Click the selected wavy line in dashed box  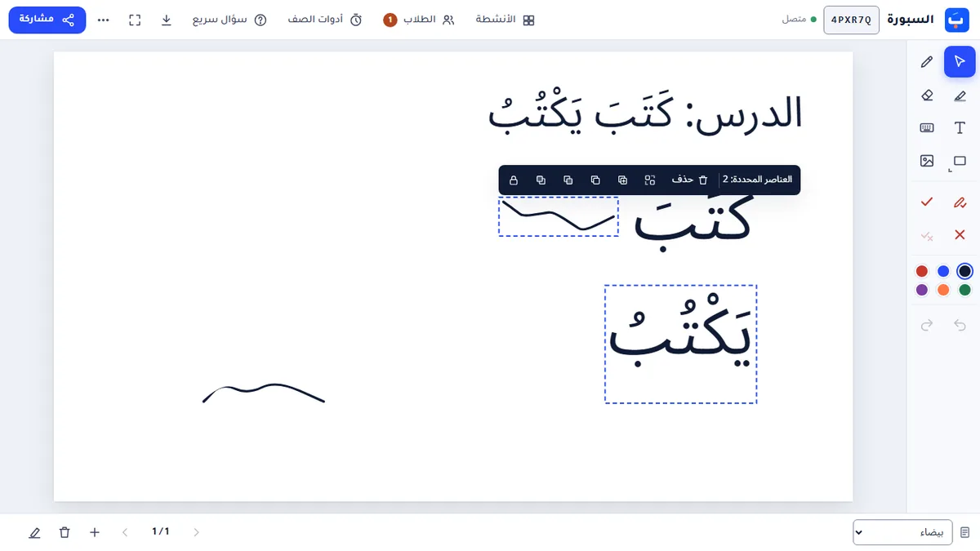point(559,216)
